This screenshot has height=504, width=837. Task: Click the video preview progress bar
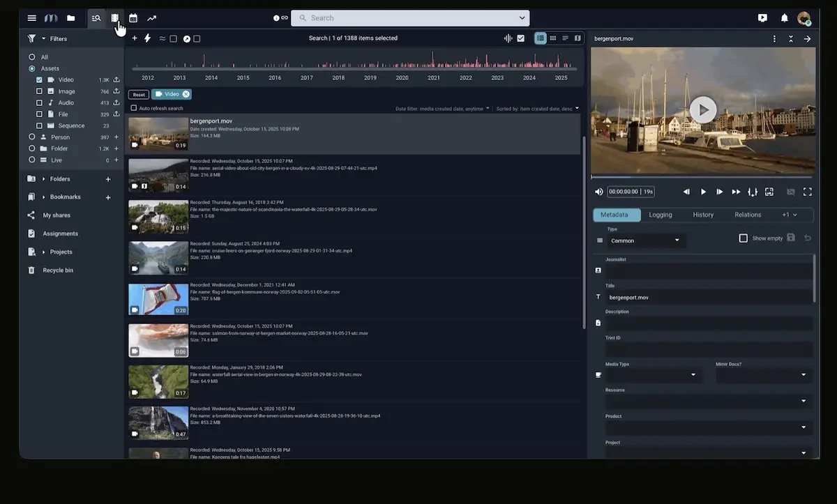click(x=702, y=177)
